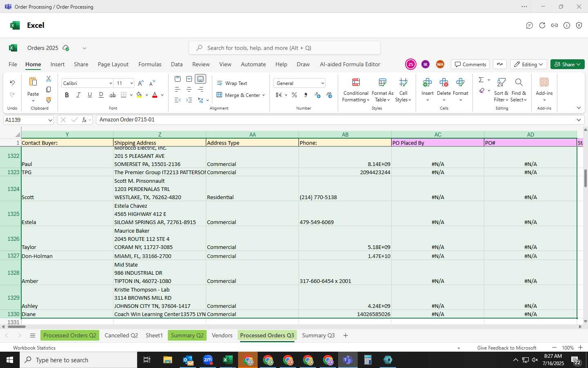The width and height of the screenshot is (588, 368).
Task: Toggle Italic formatting
Action: coord(78,95)
